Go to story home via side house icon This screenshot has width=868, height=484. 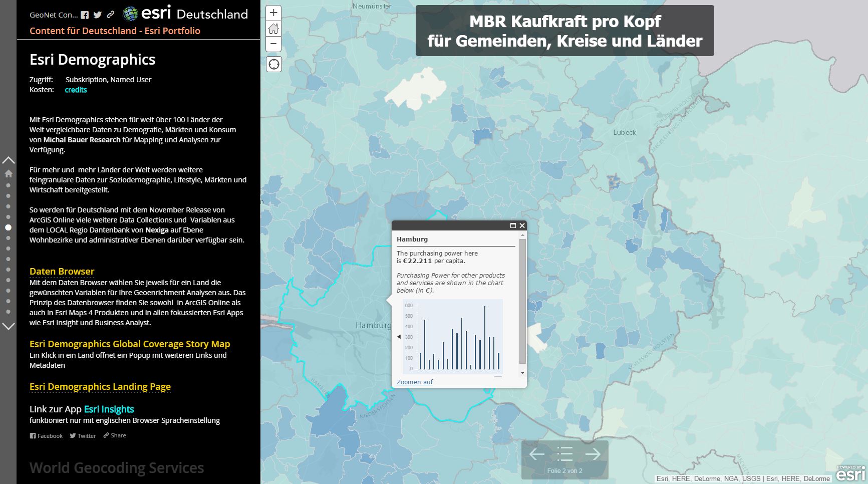[x=9, y=174]
